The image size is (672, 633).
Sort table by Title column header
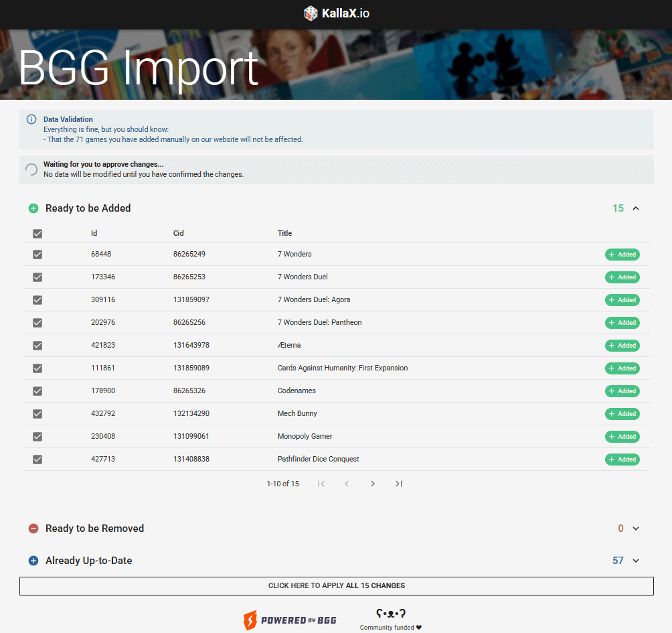tap(285, 233)
